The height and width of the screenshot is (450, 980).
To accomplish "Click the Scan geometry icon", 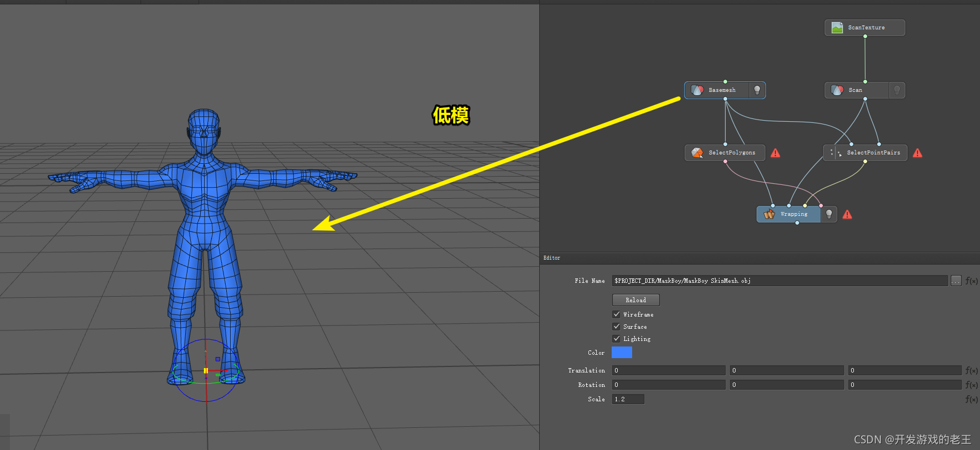I will (837, 90).
